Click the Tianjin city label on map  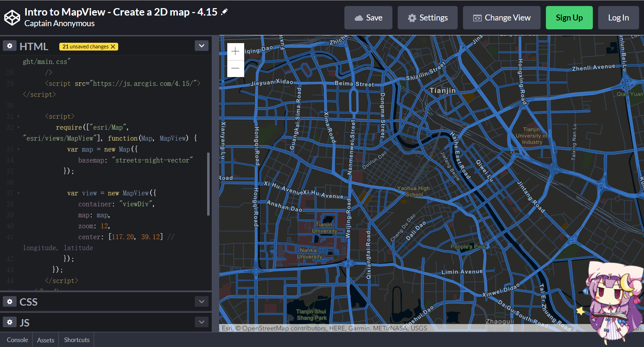tap(443, 90)
